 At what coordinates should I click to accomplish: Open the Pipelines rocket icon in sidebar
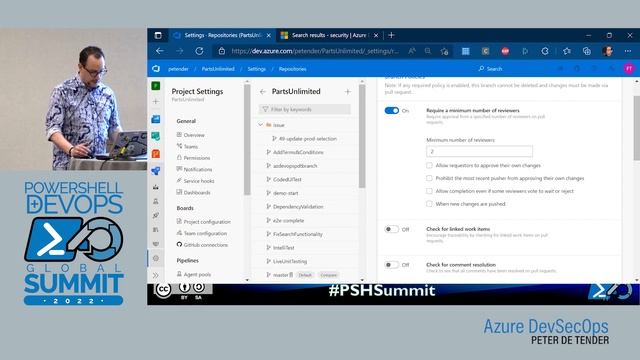coord(156,171)
